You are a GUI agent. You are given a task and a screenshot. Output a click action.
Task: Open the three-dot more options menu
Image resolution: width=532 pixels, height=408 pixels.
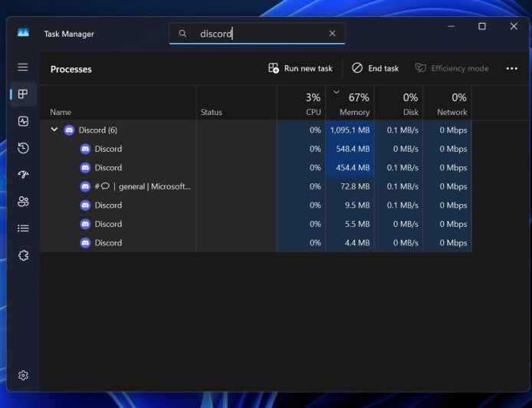click(x=511, y=68)
